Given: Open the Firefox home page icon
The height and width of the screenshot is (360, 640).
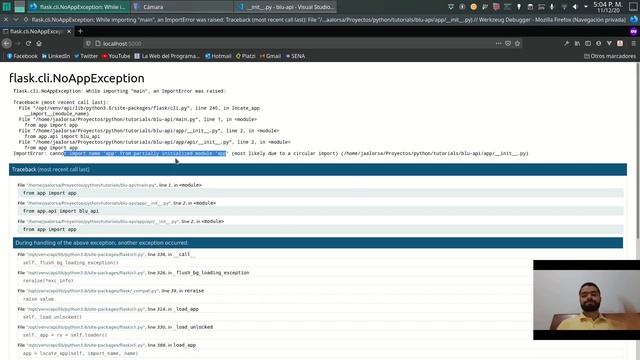Looking at the screenshot, I should 39,43.
